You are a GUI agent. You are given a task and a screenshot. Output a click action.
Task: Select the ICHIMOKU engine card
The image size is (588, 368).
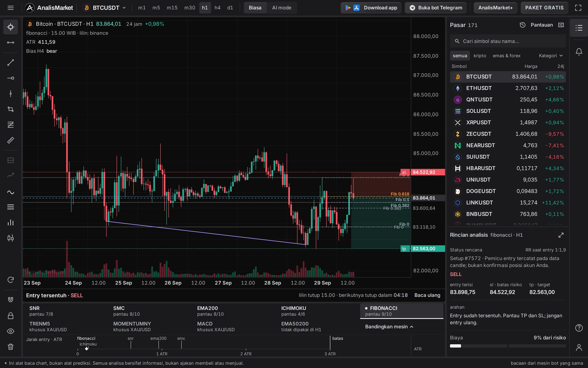pyautogui.click(x=318, y=311)
